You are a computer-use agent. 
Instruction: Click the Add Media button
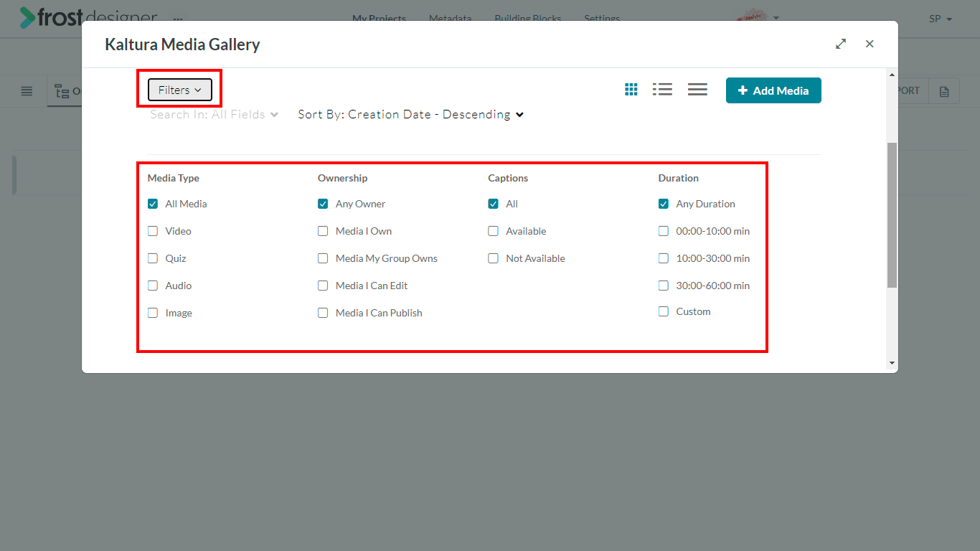pos(773,90)
